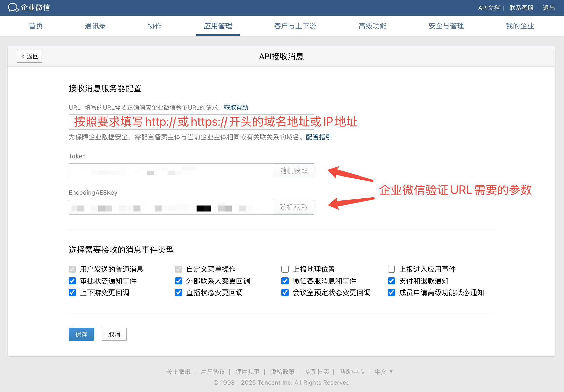Click into the EncodingAESKey input field
564x392 pixels.
(171, 207)
